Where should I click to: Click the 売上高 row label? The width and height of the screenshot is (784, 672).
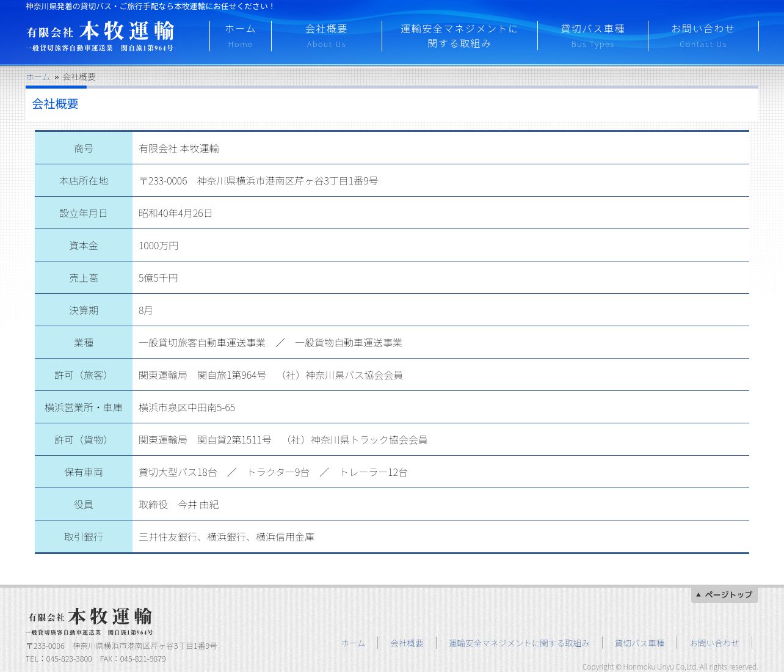tap(84, 278)
